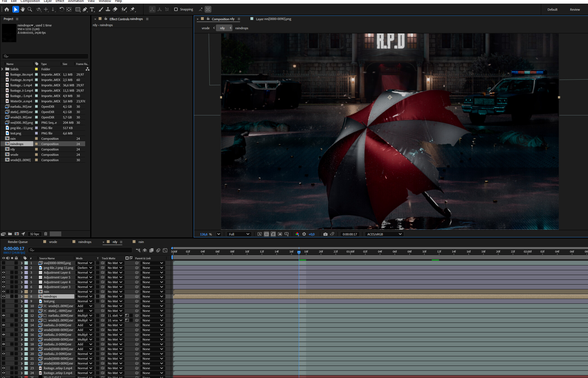
Task: Switch to the Render Queue tab
Action: pyautogui.click(x=18, y=242)
